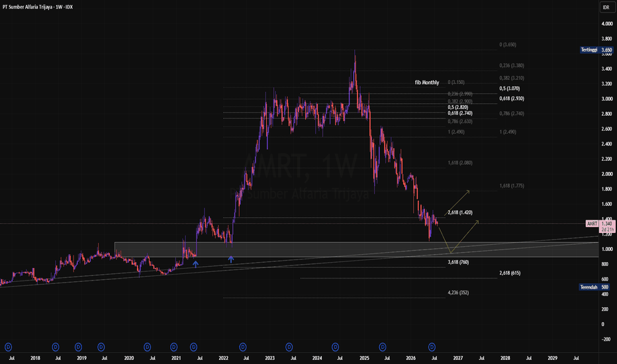Click the dividend D marker between 2022 and 2023

[243, 347]
